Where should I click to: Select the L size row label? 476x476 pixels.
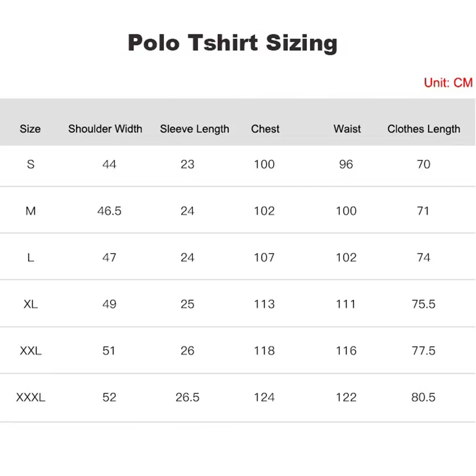[30, 258]
